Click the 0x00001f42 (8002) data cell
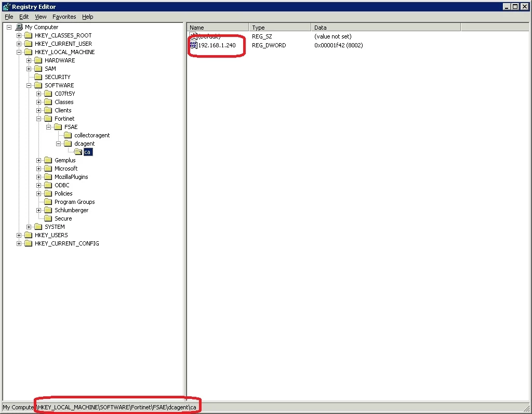532x414 pixels. coord(338,45)
